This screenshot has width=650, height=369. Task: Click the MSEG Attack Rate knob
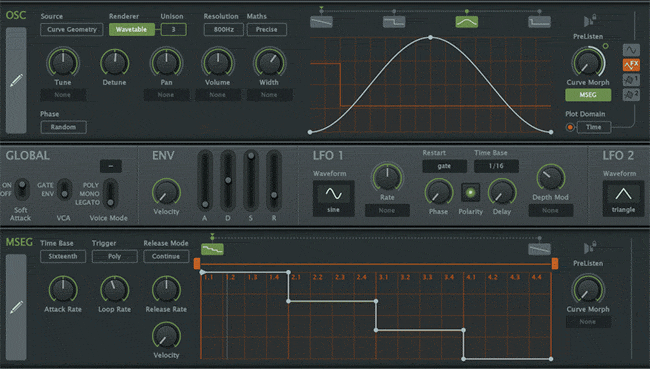(63, 289)
